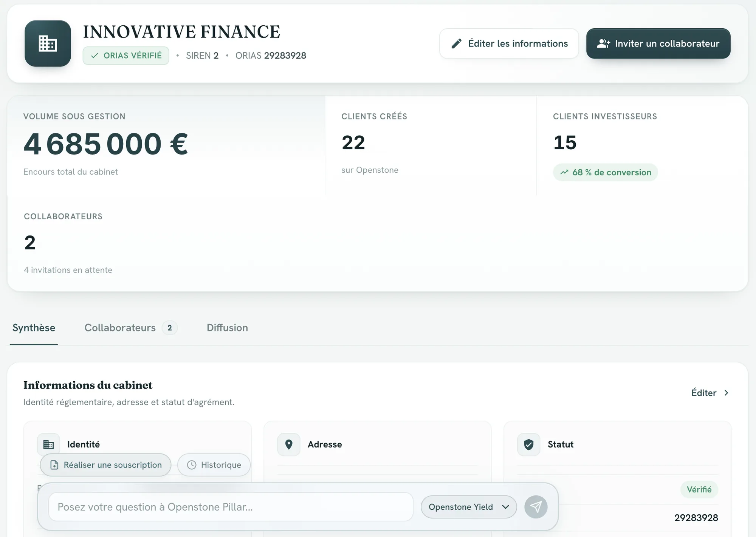Click the sur Openstone caption
The height and width of the screenshot is (537, 756).
point(370,170)
